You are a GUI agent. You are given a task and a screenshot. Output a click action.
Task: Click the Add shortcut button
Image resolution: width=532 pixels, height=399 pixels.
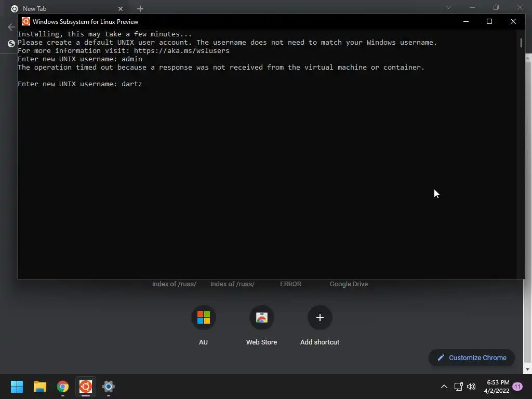pos(320,325)
